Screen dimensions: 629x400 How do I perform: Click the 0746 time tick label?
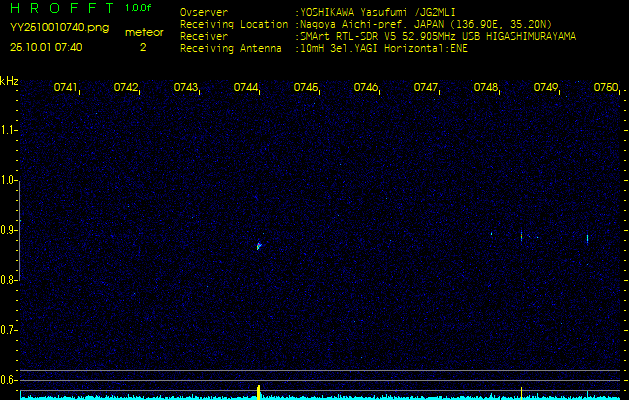(366, 88)
